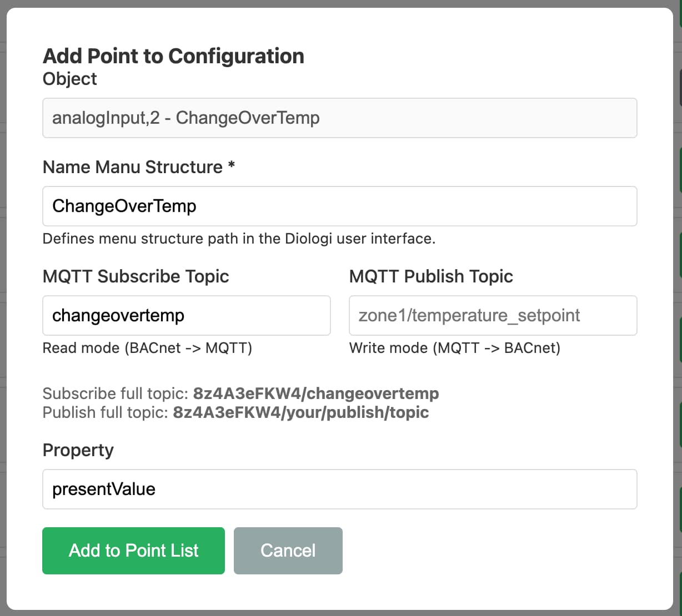Click the MQTT Subscribe Topic label
Viewport: 682px width, 616px height.
pyautogui.click(x=136, y=276)
